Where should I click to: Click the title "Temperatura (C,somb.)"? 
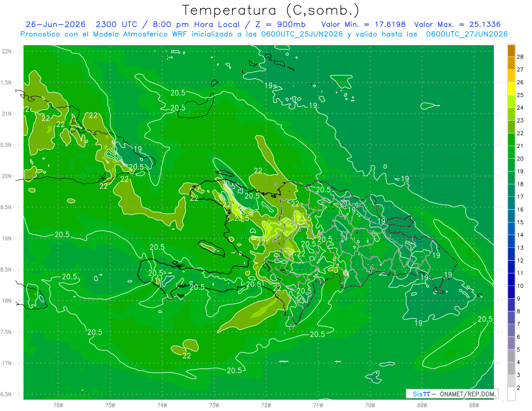tap(270, 10)
